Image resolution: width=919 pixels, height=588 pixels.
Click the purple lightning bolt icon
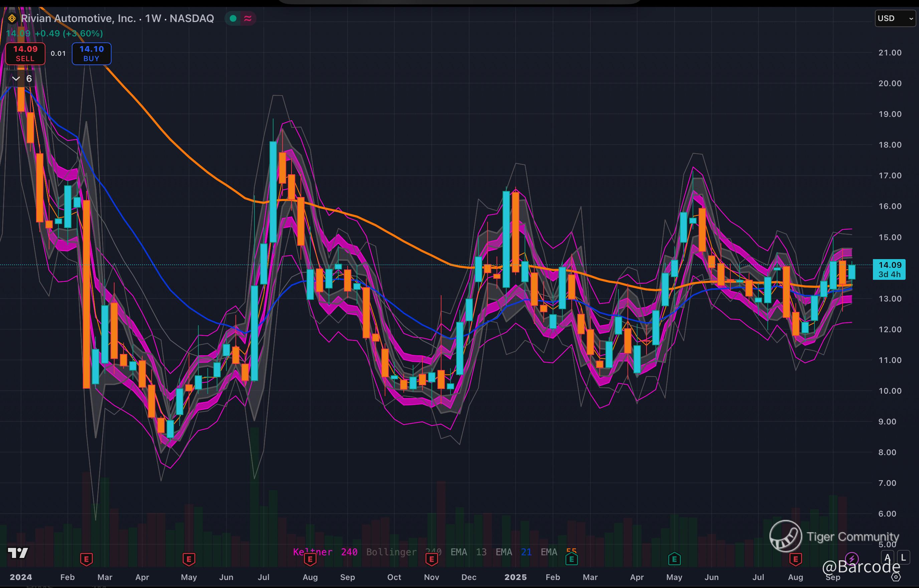coord(852,559)
